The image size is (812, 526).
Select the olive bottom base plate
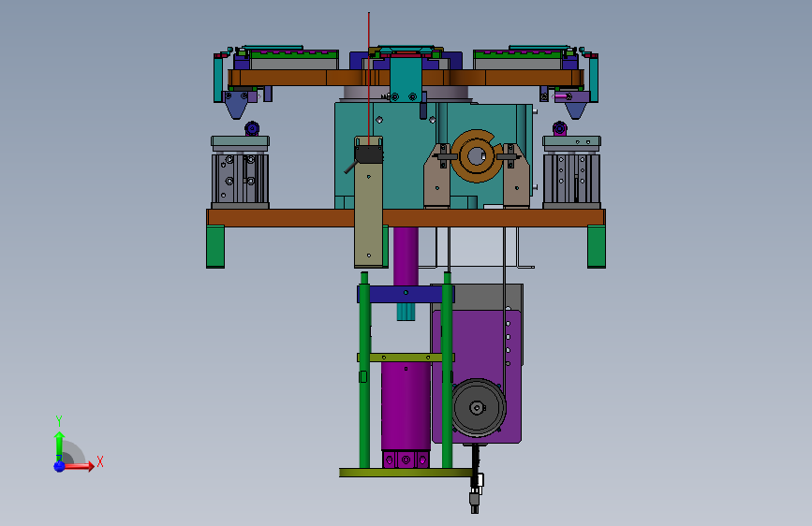pos(406,473)
